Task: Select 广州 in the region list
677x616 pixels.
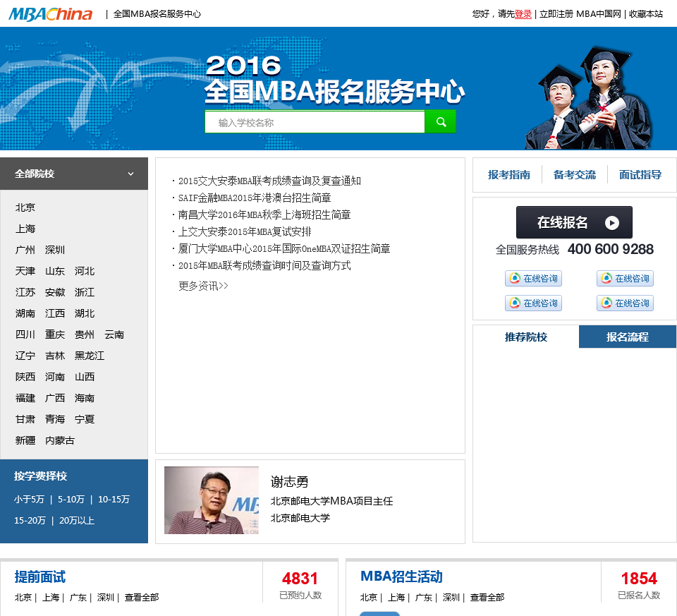Action: 25,250
